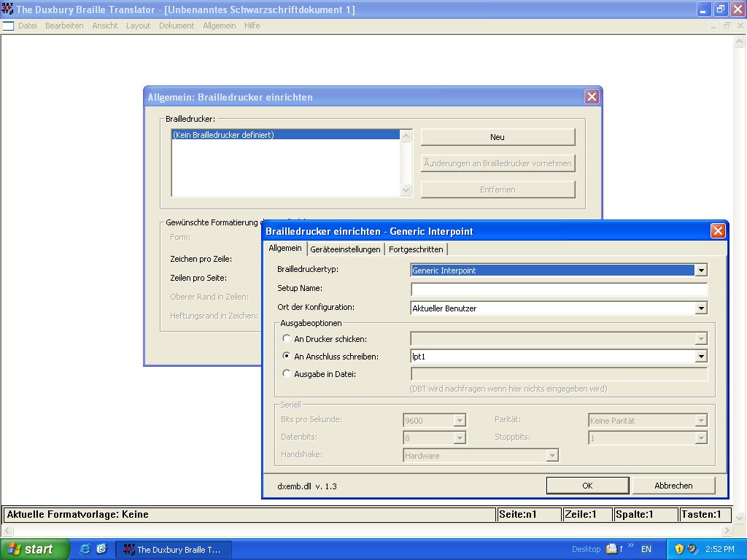The width and height of the screenshot is (747, 560).
Task: Click the Desktop toolbar label on taskbar
Action: (x=586, y=549)
